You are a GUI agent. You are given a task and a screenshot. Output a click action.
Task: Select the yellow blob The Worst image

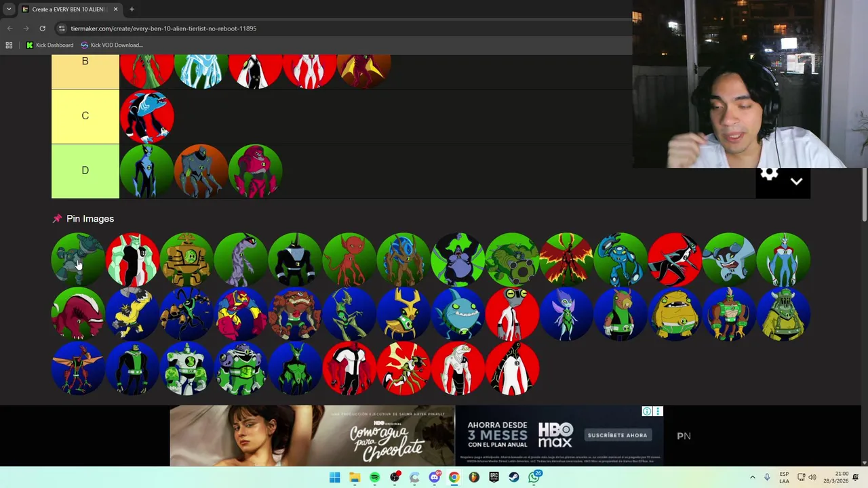[675, 313]
